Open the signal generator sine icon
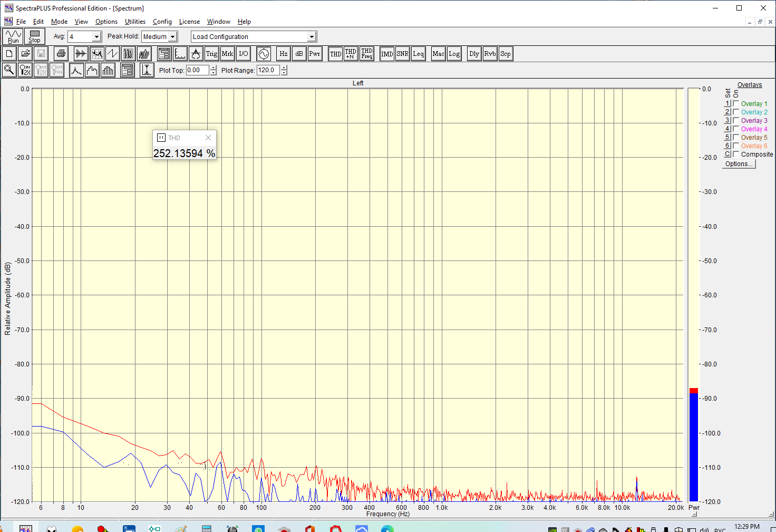The height and width of the screenshot is (532, 776). click(264, 54)
